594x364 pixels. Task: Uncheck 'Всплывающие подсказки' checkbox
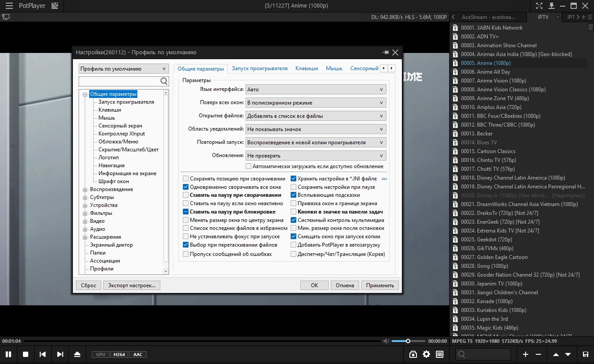point(294,195)
